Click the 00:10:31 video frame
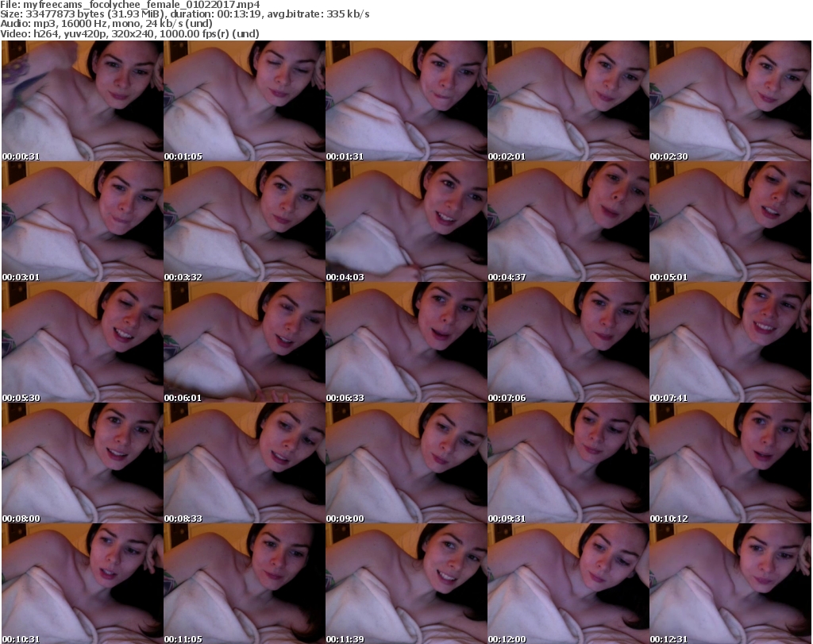 83,584
